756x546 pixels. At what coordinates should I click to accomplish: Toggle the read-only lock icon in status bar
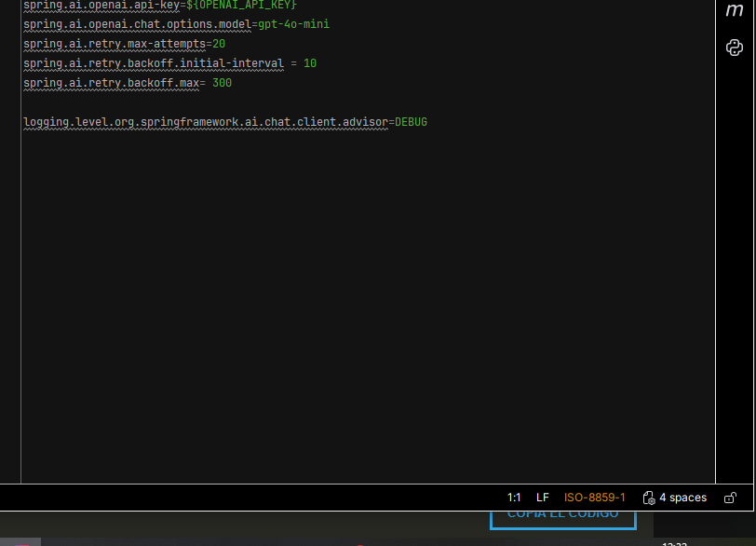(x=731, y=498)
